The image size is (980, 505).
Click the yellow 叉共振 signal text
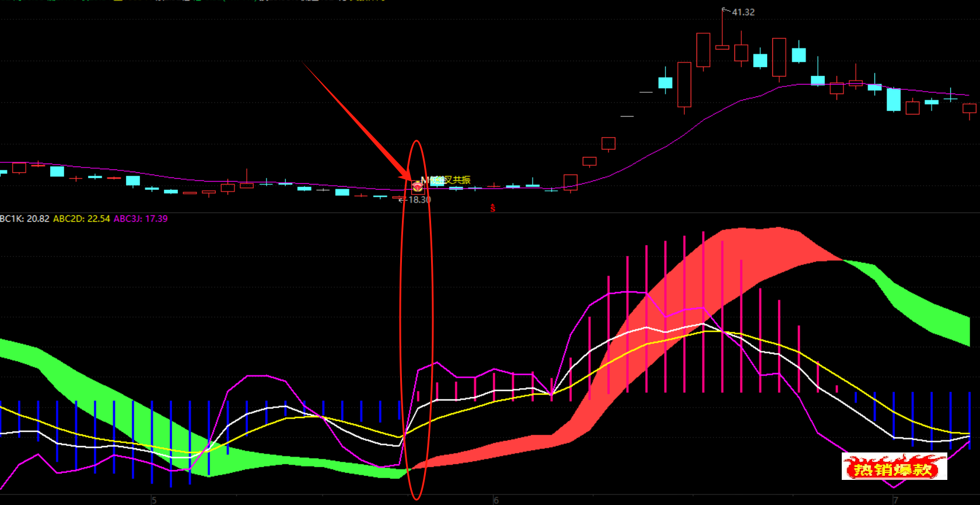click(x=457, y=180)
